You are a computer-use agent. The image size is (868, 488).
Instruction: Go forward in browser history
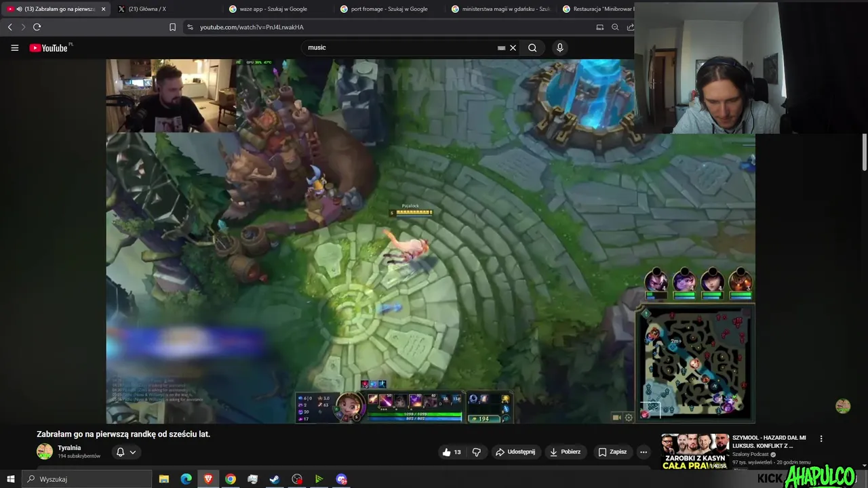23,27
